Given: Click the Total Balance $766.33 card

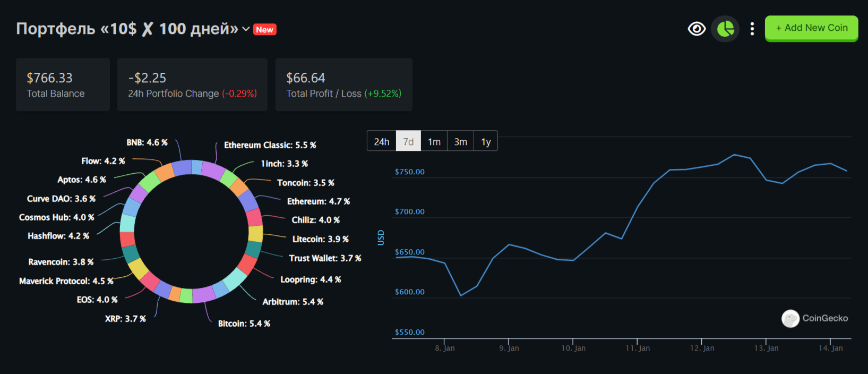Looking at the screenshot, I should [63, 84].
